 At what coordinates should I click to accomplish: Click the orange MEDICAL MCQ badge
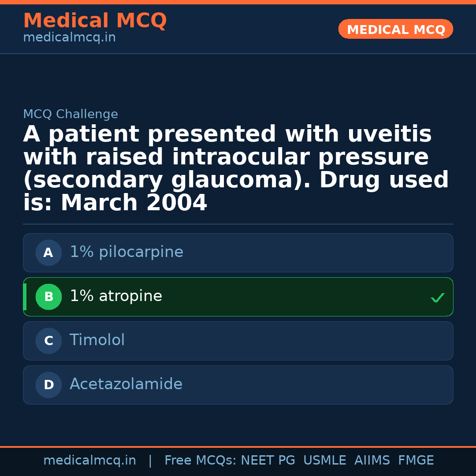(395, 30)
